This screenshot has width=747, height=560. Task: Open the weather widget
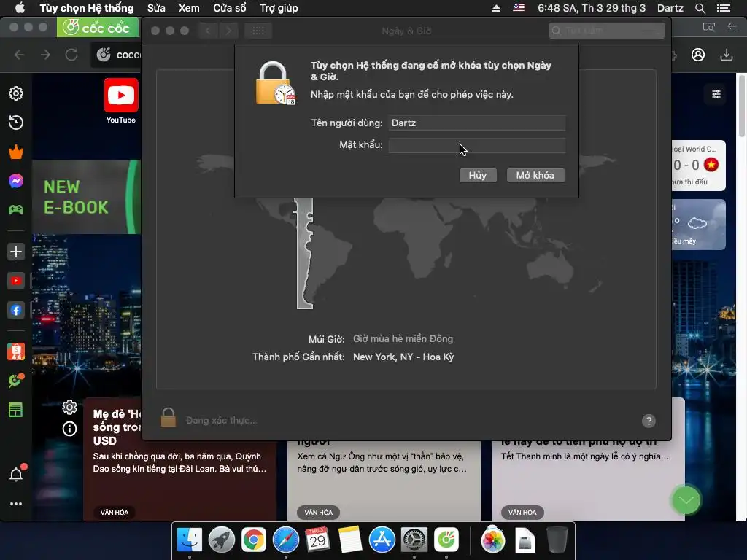tap(698, 225)
